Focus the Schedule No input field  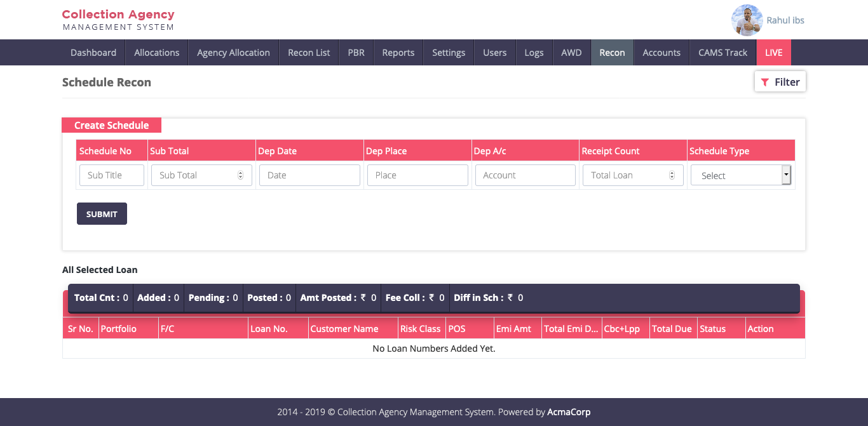pyautogui.click(x=112, y=175)
